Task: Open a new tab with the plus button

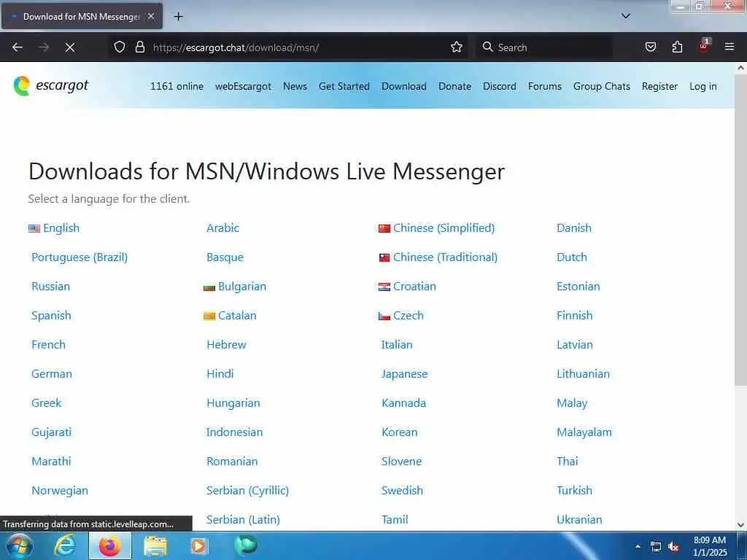Action: coord(178,17)
